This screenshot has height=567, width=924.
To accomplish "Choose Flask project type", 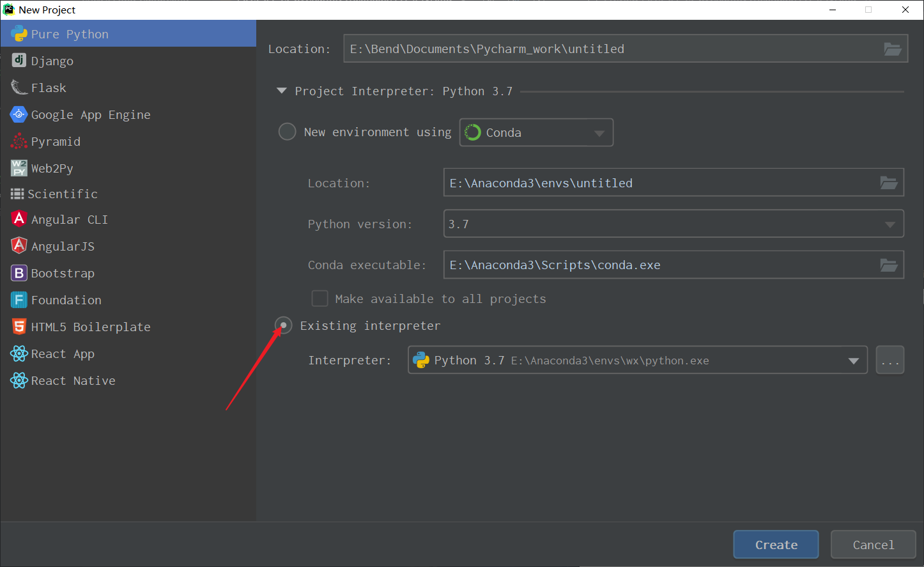I will [x=128, y=88].
